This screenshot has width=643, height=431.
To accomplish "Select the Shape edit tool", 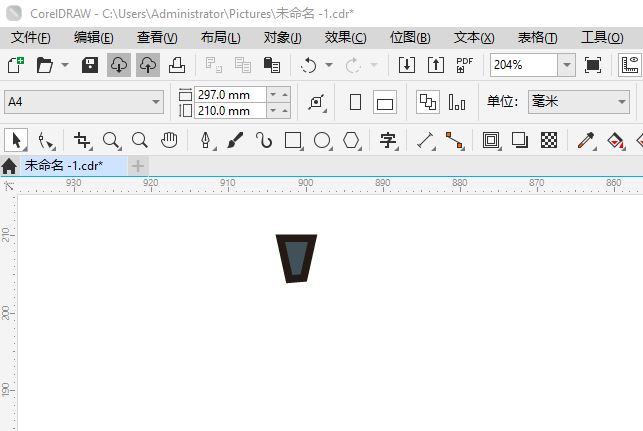I will click(x=46, y=140).
